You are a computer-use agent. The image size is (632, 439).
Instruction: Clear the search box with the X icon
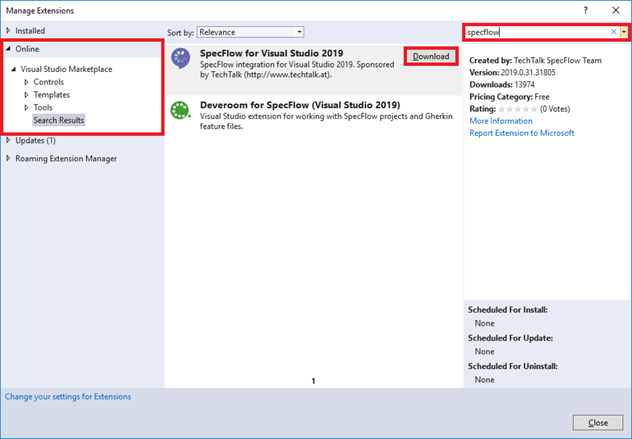click(x=613, y=32)
